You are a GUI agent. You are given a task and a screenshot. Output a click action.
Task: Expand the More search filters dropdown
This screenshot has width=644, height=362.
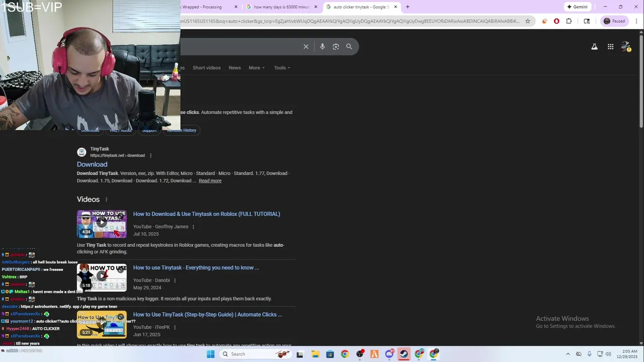click(257, 68)
